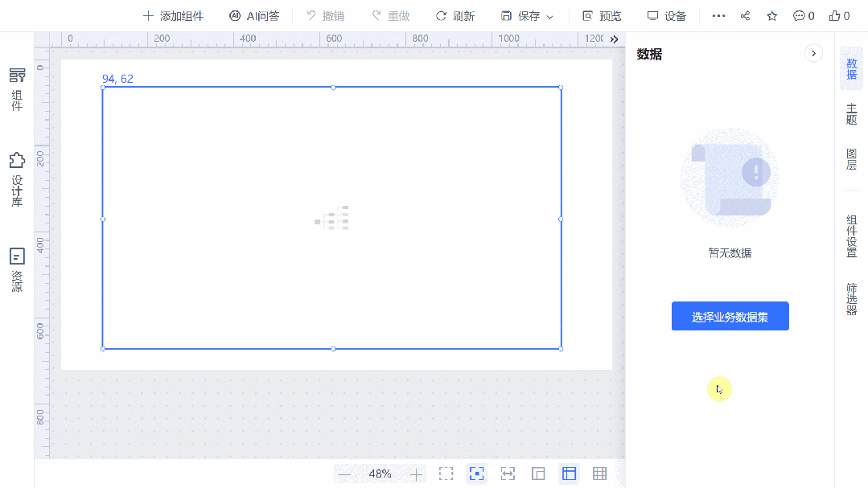
Task: Open more options with the ellipsis icon
Action: (x=718, y=15)
